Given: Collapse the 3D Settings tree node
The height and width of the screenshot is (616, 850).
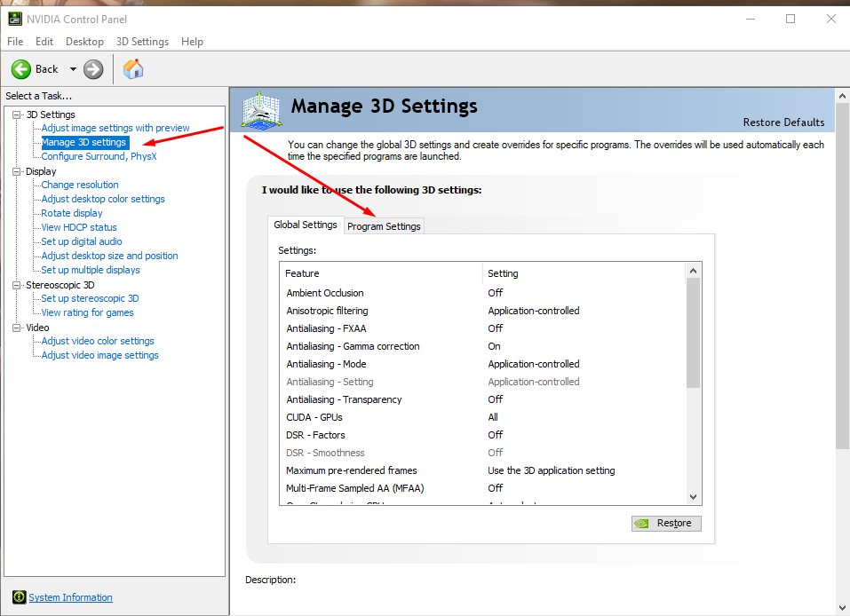Looking at the screenshot, I should click(17, 115).
